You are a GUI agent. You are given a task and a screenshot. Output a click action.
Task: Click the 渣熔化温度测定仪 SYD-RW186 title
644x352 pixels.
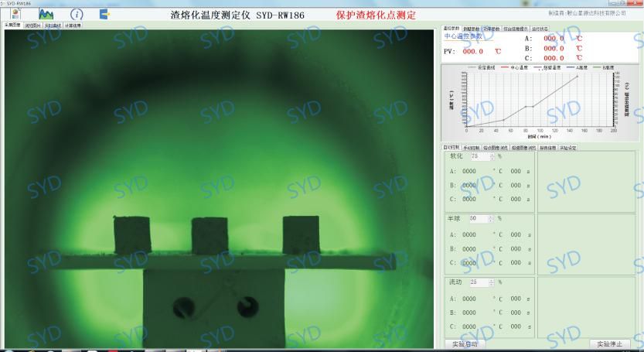[x=237, y=15]
